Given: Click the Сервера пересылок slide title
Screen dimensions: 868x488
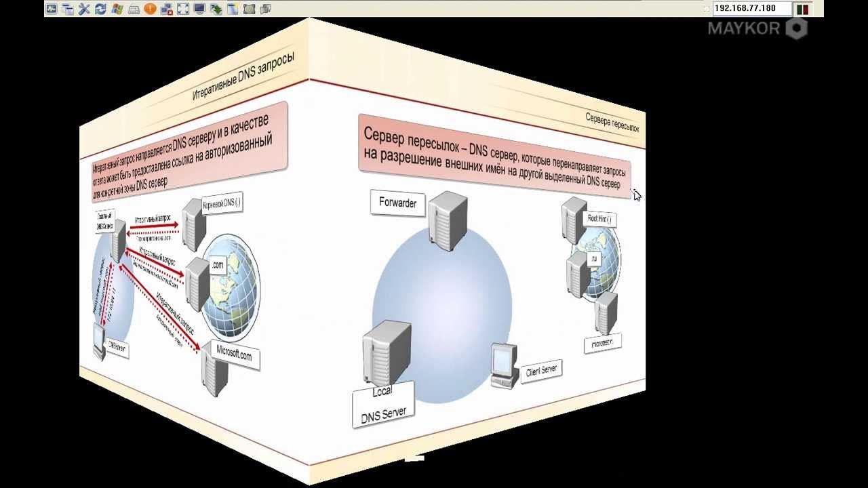Looking at the screenshot, I should pyautogui.click(x=612, y=122).
